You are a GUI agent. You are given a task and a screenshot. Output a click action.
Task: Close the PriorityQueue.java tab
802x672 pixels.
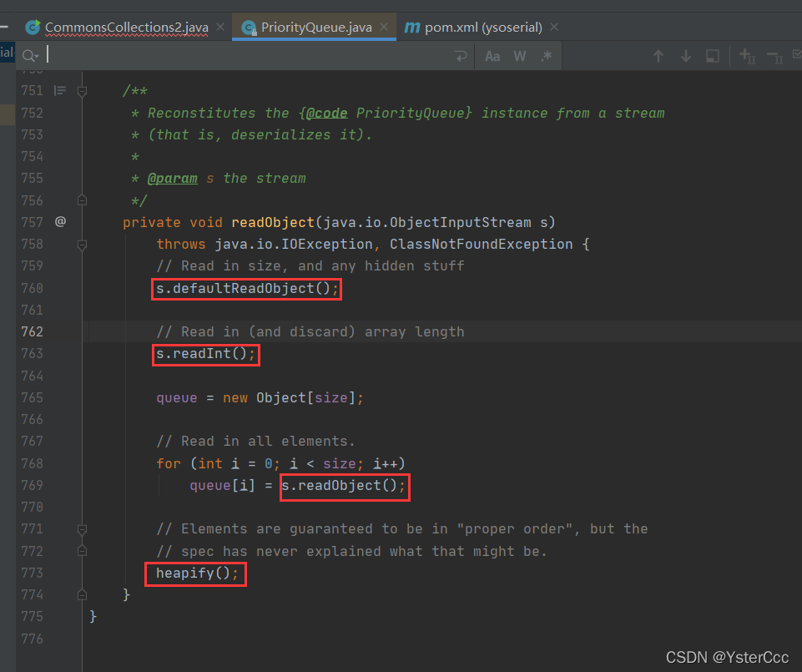pos(384,27)
